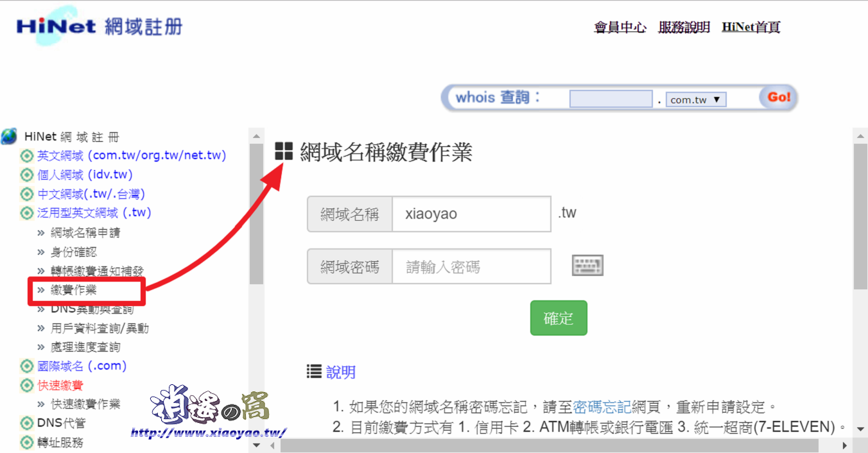
Task: Click the sidebar scrollbar up arrow
Action: 256,136
